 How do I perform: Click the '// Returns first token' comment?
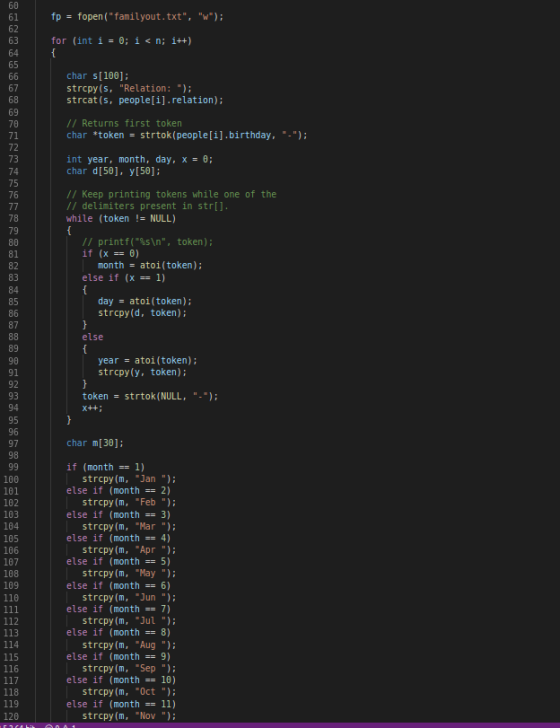(124, 124)
